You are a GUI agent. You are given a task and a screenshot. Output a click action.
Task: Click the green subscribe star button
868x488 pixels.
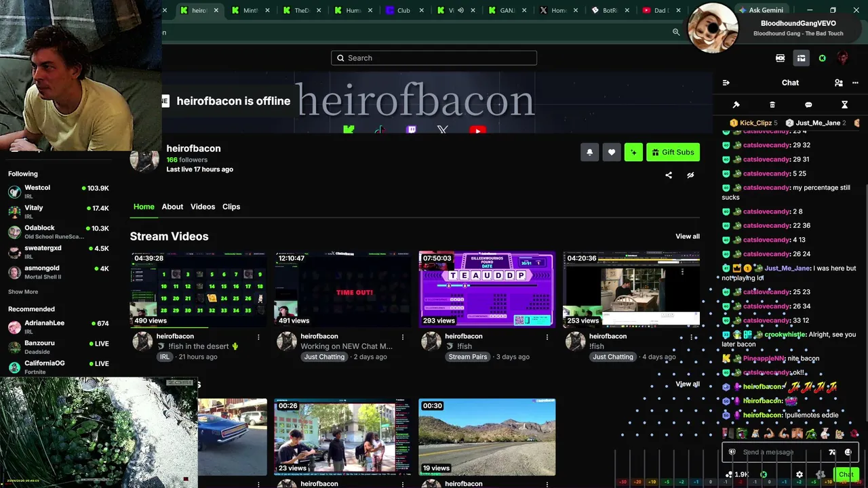click(633, 152)
